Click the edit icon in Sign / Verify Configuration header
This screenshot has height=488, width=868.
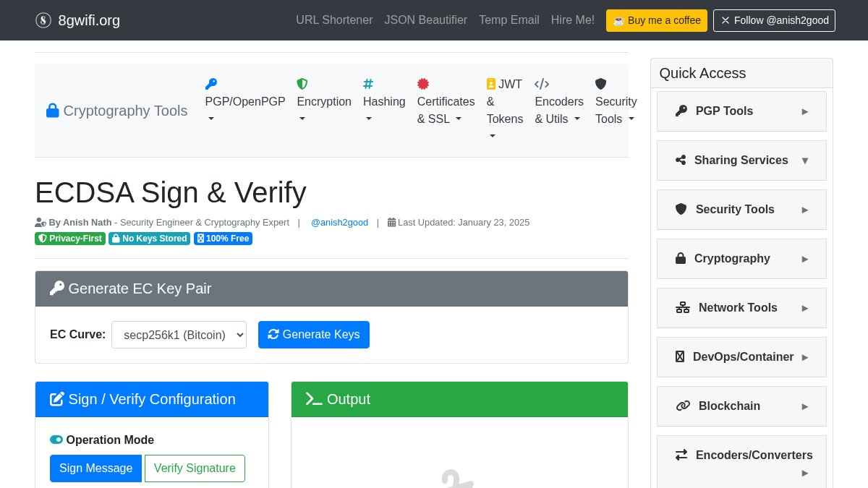[x=57, y=399]
